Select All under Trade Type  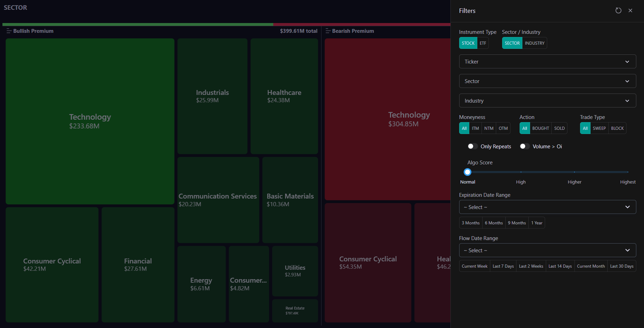tap(585, 128)
